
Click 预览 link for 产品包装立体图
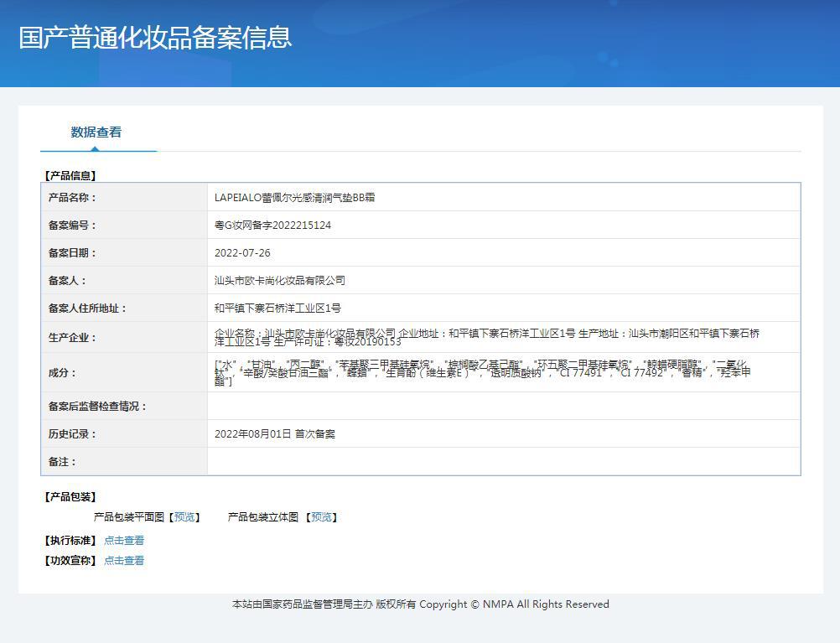pos(321,517)
